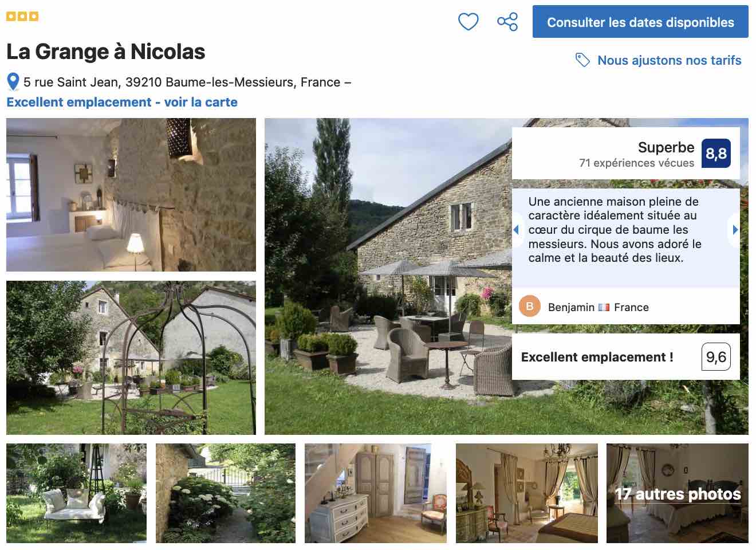Open the share icon
756x550 pixels.
[x=507, y=22]
